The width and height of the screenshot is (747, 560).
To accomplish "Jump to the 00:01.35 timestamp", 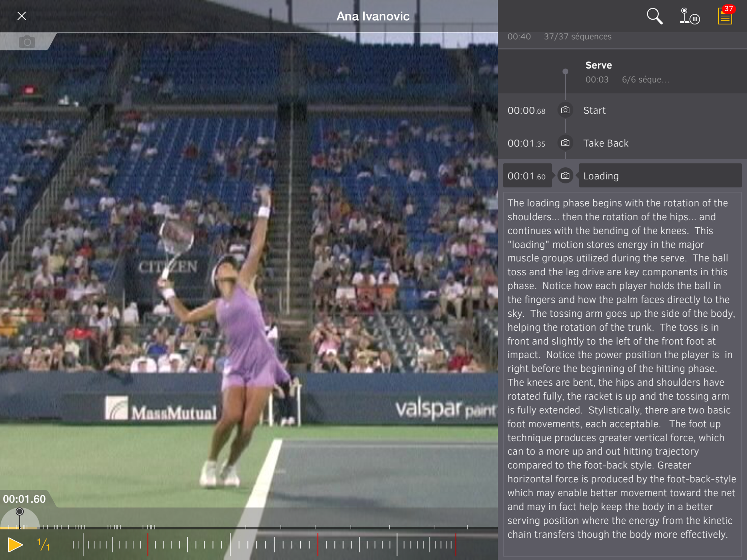I will click(526, 143).
